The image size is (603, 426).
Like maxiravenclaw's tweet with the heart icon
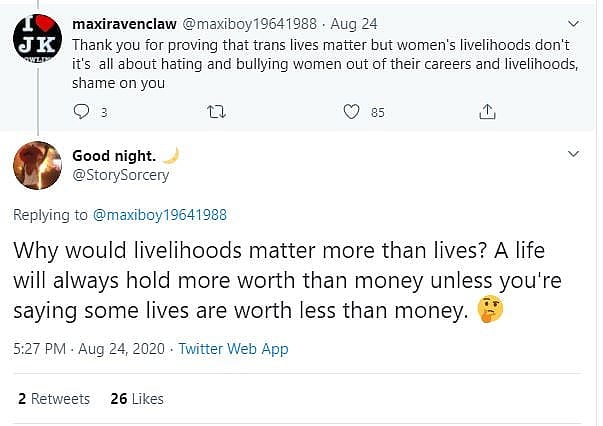point(351,112)
